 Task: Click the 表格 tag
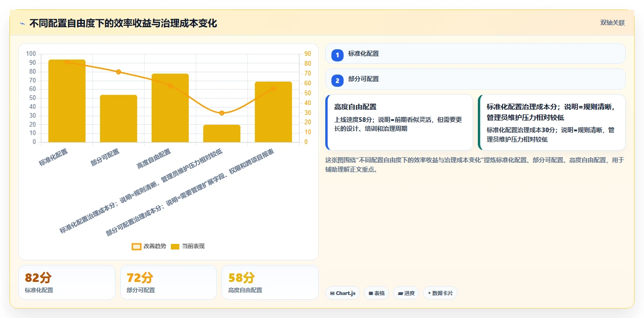point(376,293)
